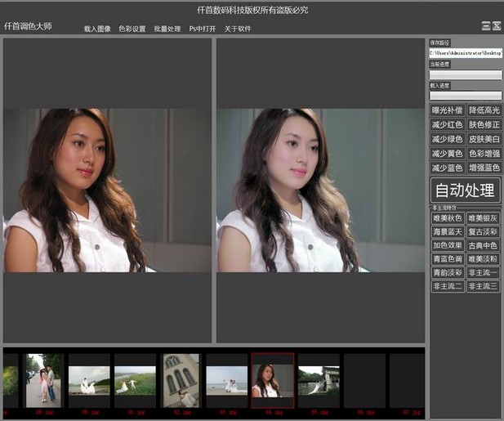Open the 载入图像 menu
Screen dimensions: 504x421
click(x=97, y=29)
